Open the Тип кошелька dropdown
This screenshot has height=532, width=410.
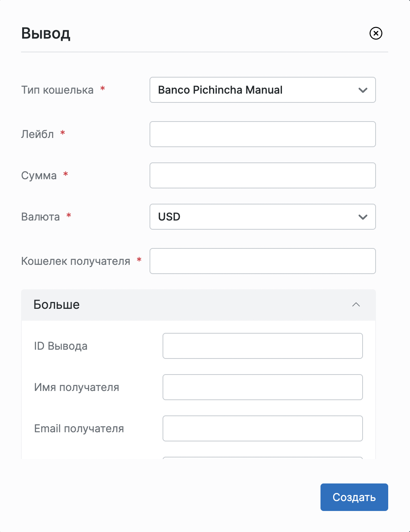pos(262,90)
